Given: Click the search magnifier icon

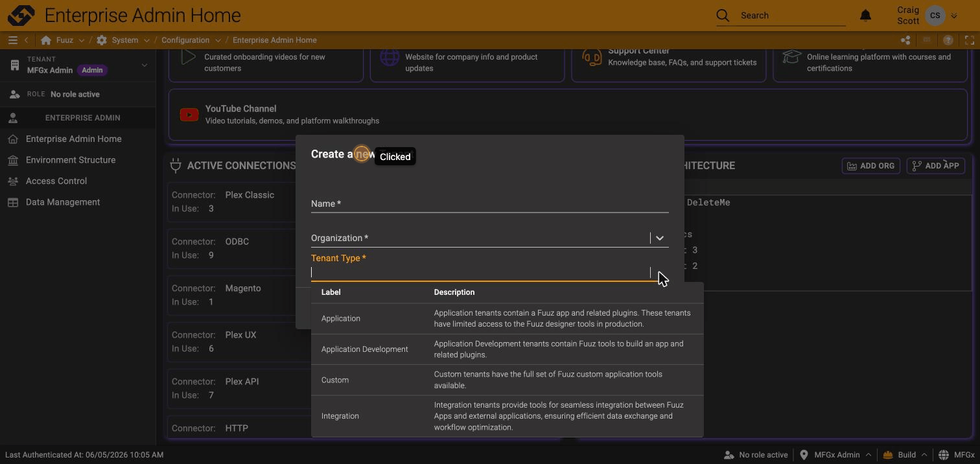Looking at the screenshot, I should click(723, 16).
